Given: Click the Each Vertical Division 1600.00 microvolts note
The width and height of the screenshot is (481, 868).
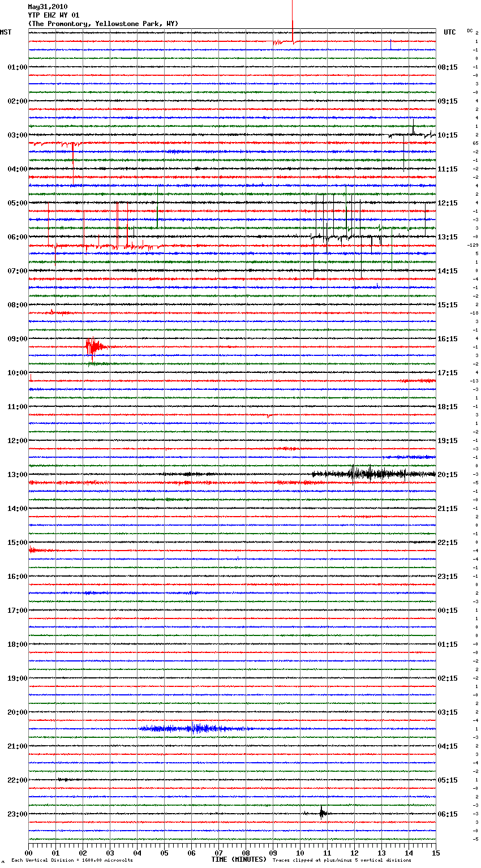Looking at the screenshot, I should [72, 861].
